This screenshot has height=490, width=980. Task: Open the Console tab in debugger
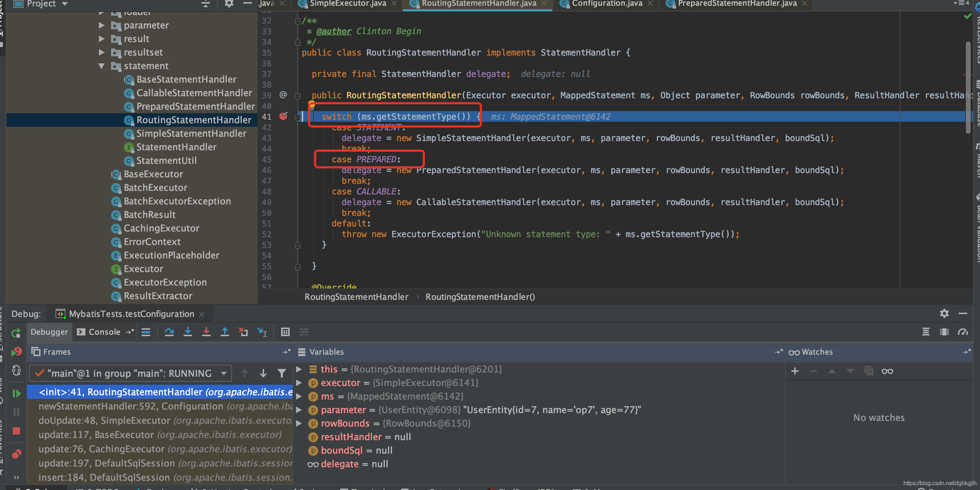(99, 332)
